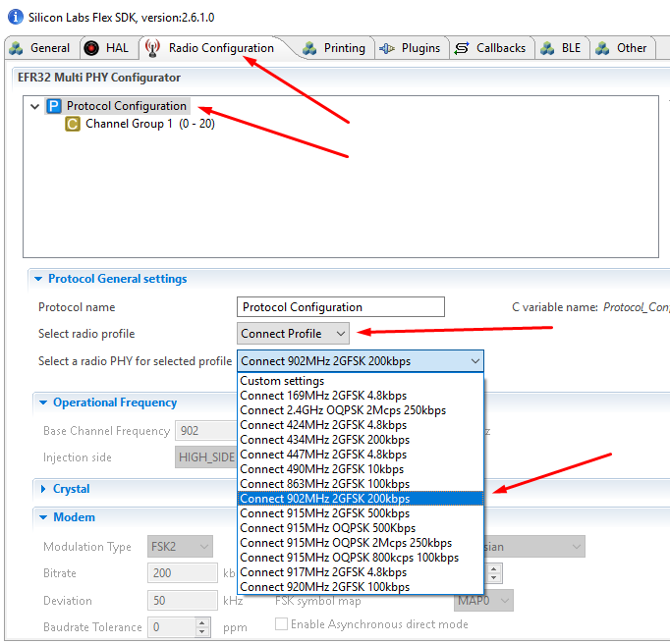The height and width of the screenshot is (644, 670).
Task: Choose Connect 424MHz 2GFSK 4.8kbps
Action: 361,425
